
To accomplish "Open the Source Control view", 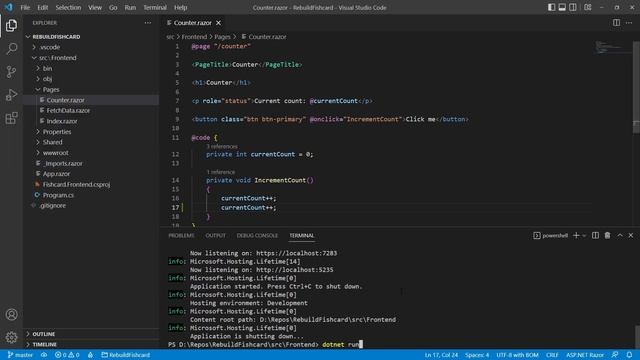I will click(x=11, y=72).
